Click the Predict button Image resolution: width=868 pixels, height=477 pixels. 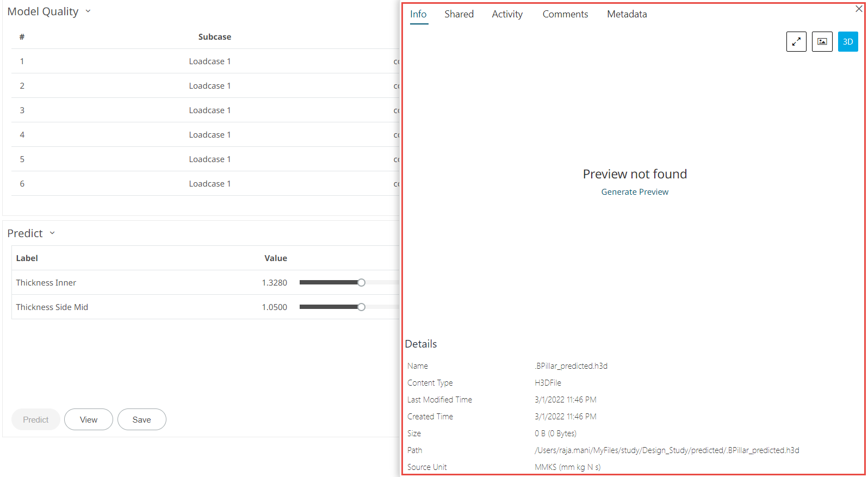(x=36, y=419)
